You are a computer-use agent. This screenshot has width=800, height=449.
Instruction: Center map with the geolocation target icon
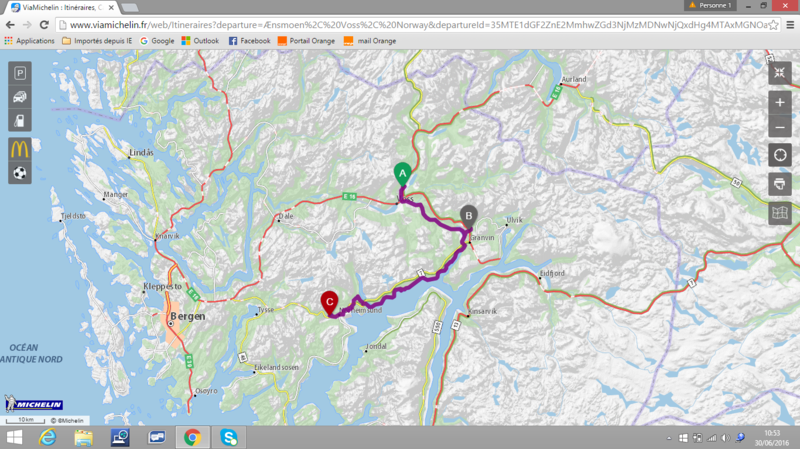pos(780,155)
